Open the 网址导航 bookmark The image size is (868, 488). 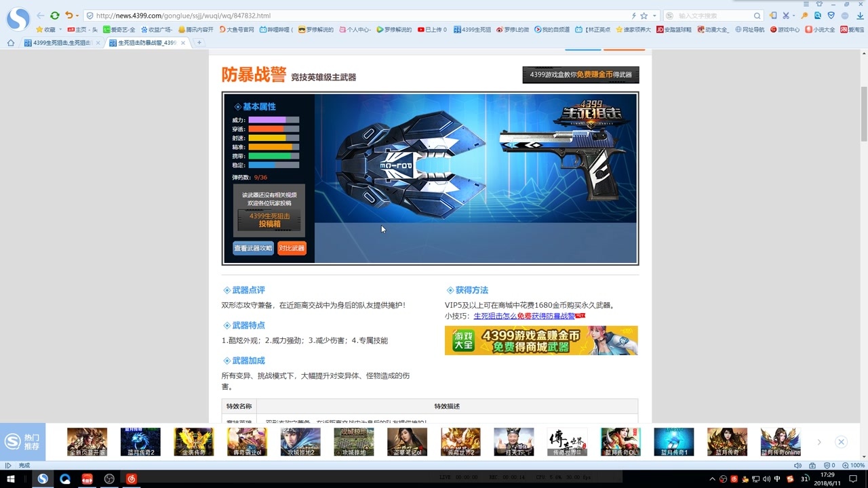[749, 30]
